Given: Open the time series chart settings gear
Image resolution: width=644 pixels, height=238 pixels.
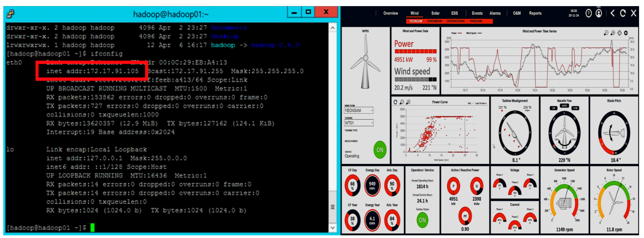Looking at the screenshot, I should point(626,33).
